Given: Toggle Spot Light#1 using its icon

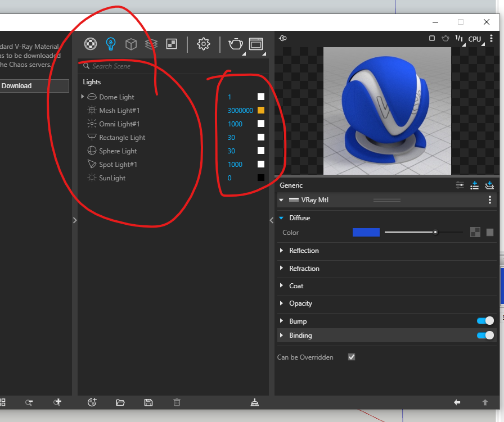Looking at the screenshot, I should [x=92, y=164].
